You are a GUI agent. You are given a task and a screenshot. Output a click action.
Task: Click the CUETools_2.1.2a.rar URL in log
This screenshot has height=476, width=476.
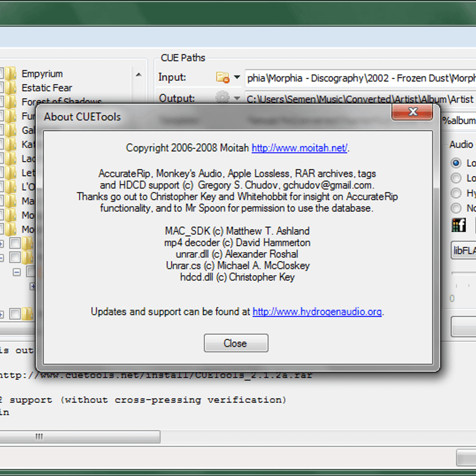tap(156, 375)
